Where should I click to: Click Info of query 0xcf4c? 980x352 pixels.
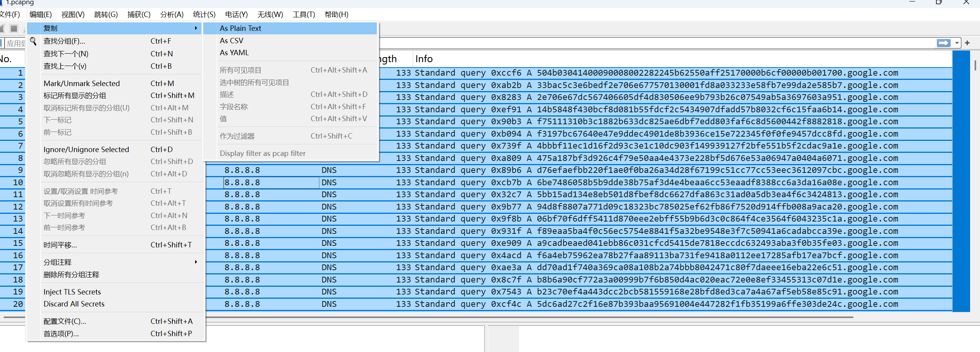[656, 304]
